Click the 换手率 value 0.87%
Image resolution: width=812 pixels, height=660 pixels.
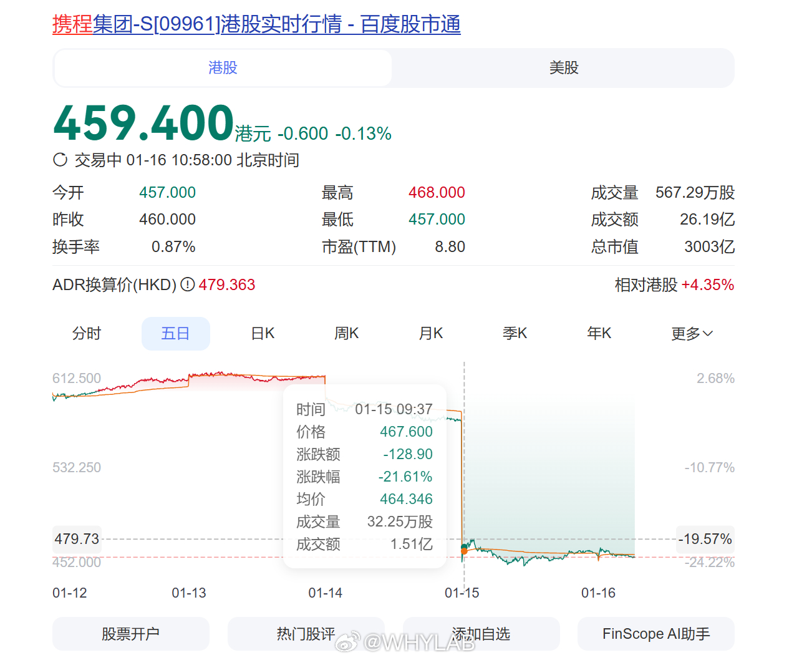click(173, 247)
